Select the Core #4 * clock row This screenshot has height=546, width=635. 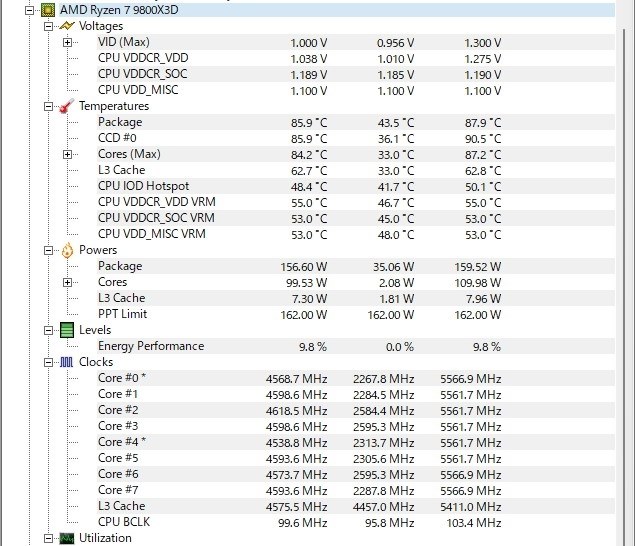click(x=356, y=442)
